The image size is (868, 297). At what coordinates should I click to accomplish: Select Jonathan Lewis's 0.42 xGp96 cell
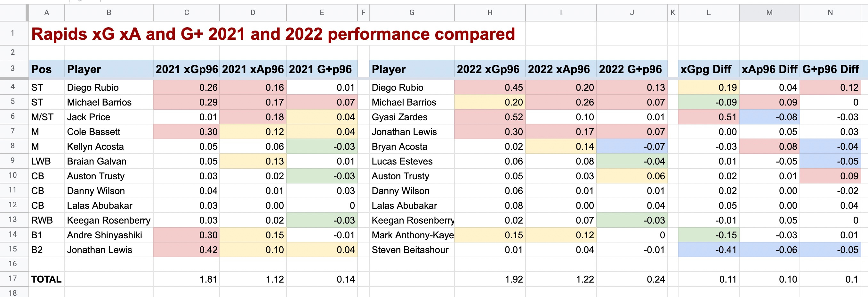coord(186,250)
